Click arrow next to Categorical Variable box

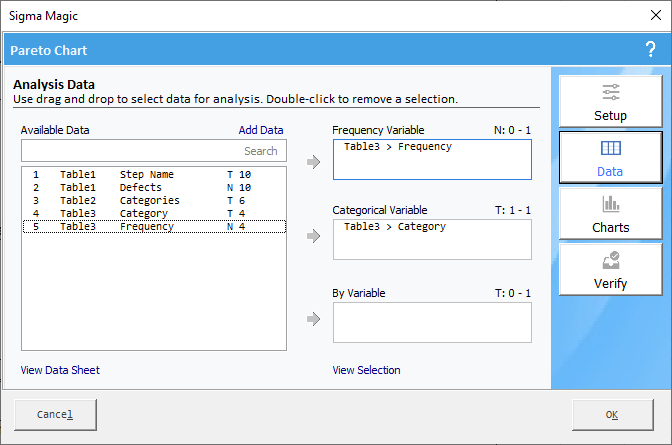314,236
